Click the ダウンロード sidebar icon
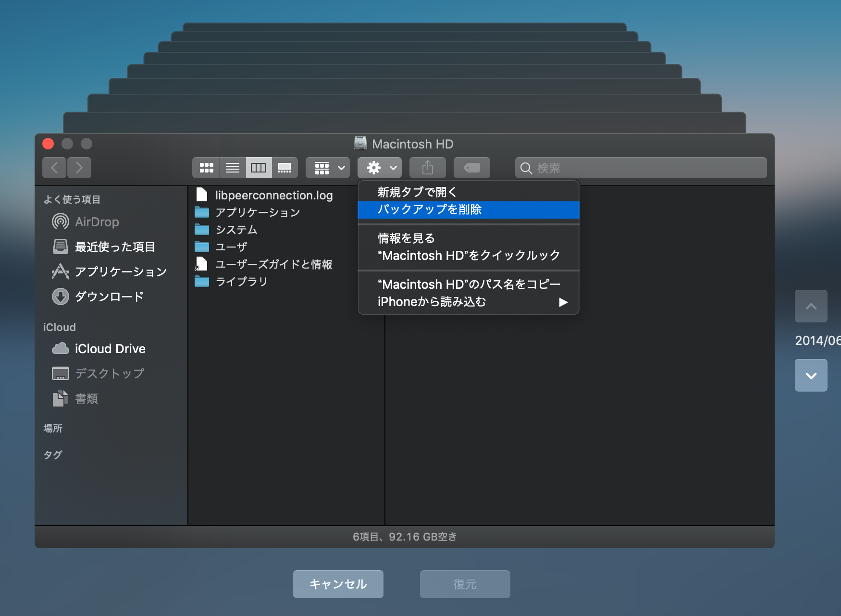Viewport: 841px width, 616px height. [61, 296]
